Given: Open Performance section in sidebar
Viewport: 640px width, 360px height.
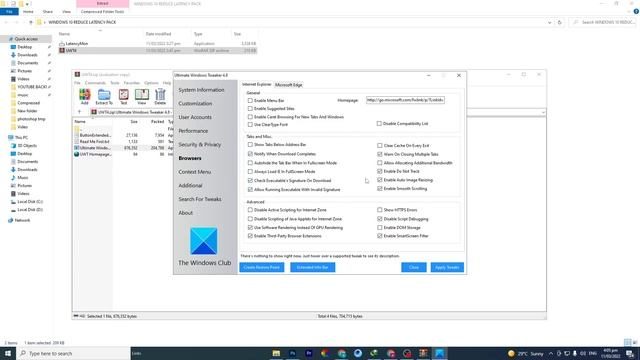Looking at the screenshot, I should (193, 131).
